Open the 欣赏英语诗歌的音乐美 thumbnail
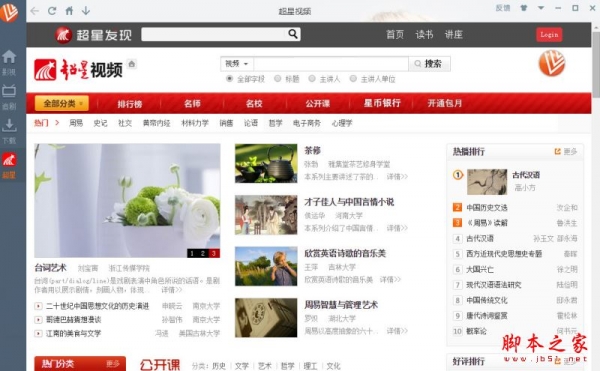 pos(266,266)
